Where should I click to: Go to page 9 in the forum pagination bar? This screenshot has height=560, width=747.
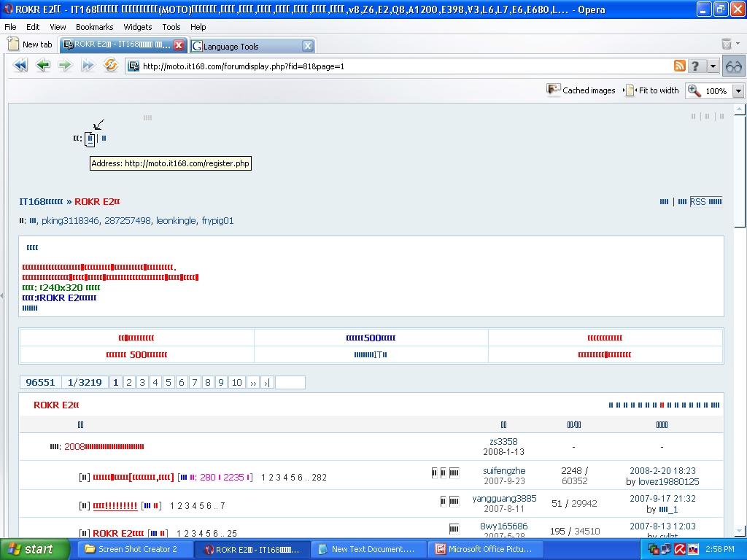coord(220,382)
